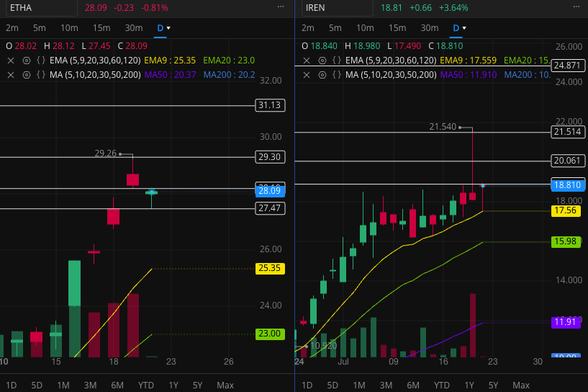Select 10m interval on ETHA chart
The width and height of the screenshot is (588, 392).
pyautogui.click(x=69, y=28)
